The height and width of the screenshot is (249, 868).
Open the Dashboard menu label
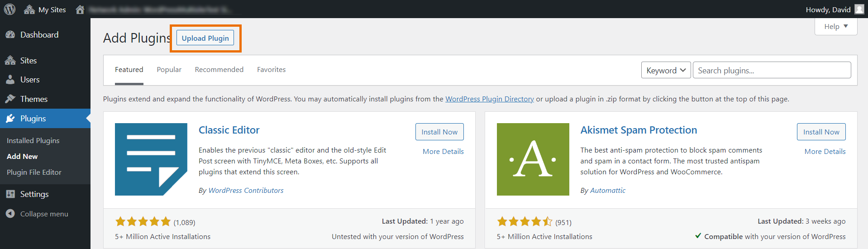click(39, 35)
